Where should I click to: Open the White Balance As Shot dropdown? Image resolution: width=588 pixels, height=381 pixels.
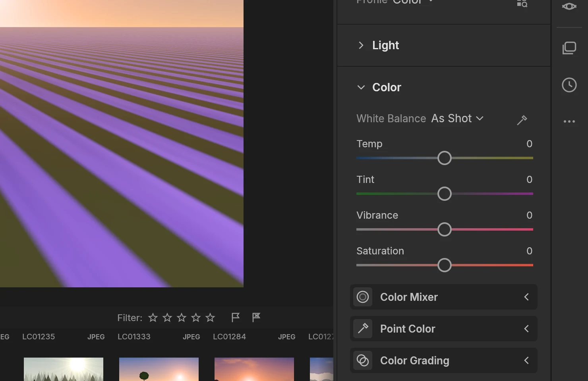click(457, 118)
